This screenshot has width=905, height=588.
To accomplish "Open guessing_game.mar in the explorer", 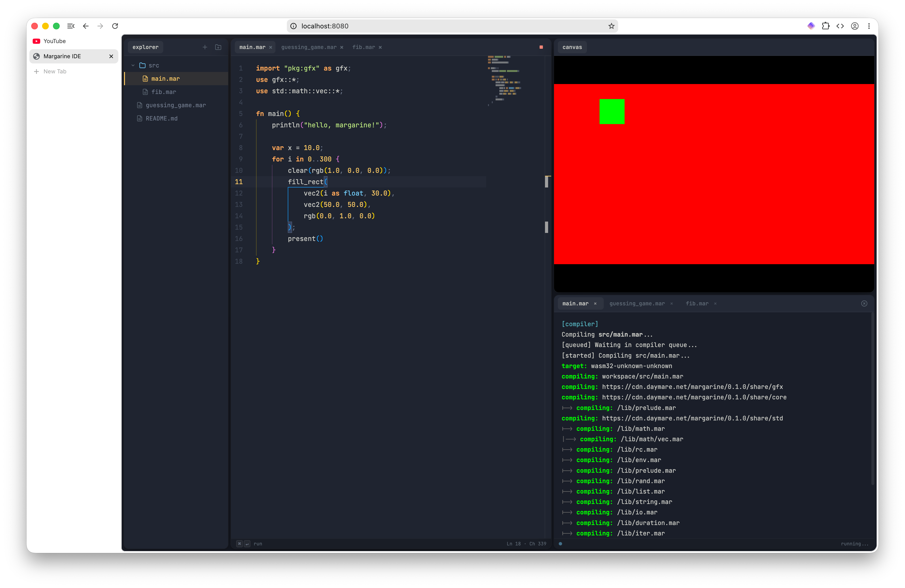I will [x=176, y=105].
